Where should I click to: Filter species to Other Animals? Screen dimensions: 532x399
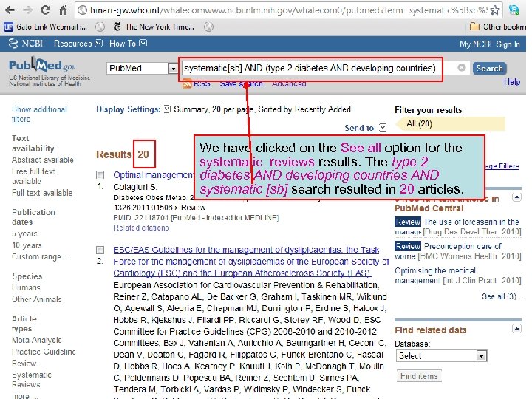pyautogui.click(x=37, y=299)
